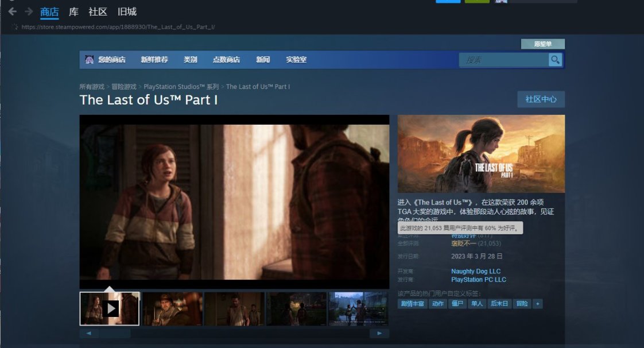Click the avatar icon beside 您的商店
Image resolution: width=644 pixels, height=348 pixels.
(x=89, y=60)
